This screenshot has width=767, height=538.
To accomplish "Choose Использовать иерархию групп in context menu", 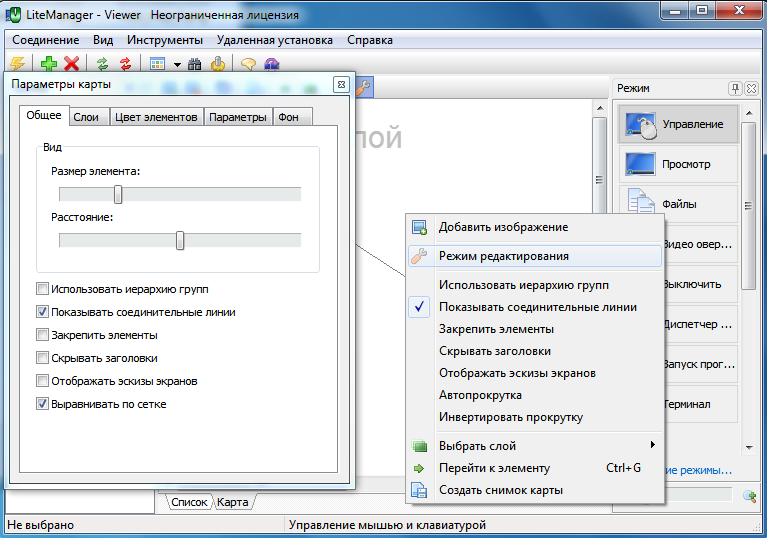I will coord(535,285).
